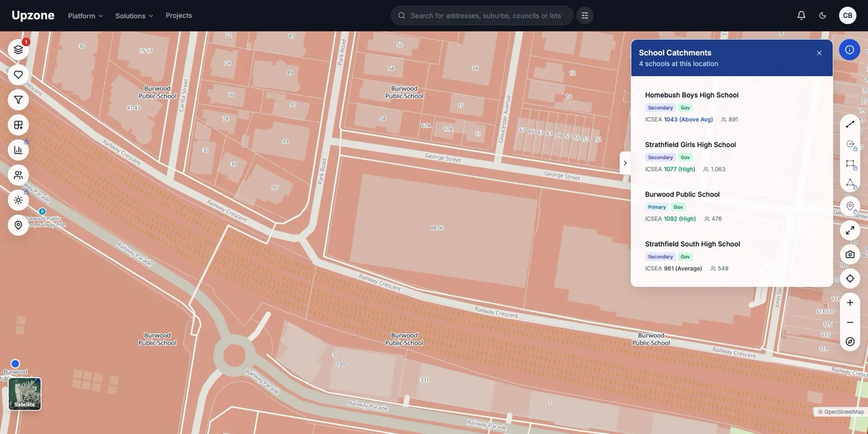This screenshot has width=868, height=434.
Task: Click the blue school marker on map
Action: (15, 364)
